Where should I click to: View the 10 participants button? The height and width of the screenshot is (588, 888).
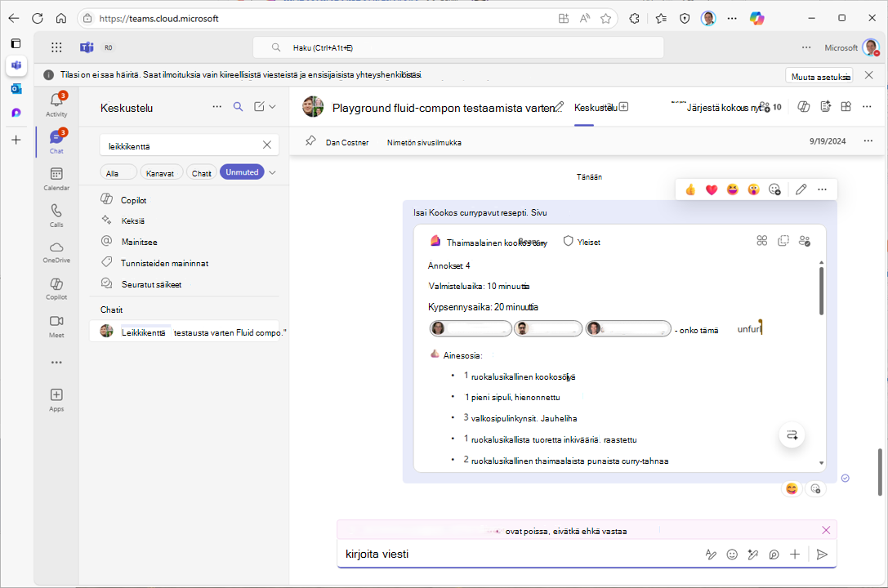[x=770, y=106]
